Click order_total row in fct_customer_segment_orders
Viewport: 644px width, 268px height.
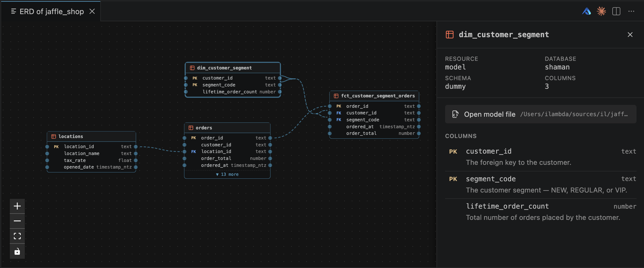click(374, 133)
